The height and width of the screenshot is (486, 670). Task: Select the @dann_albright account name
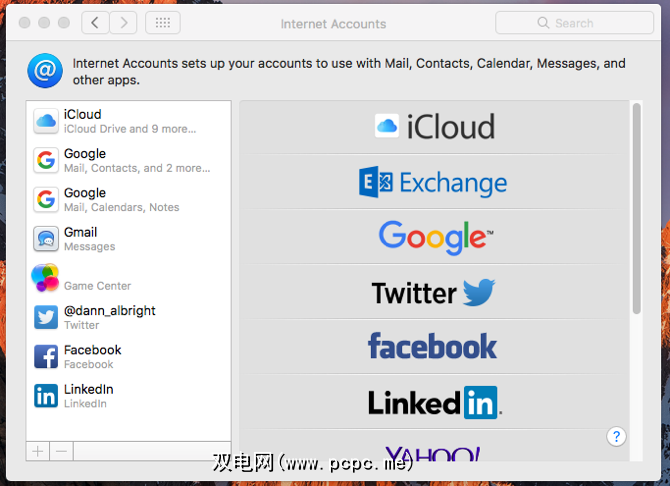coord(109,311)
